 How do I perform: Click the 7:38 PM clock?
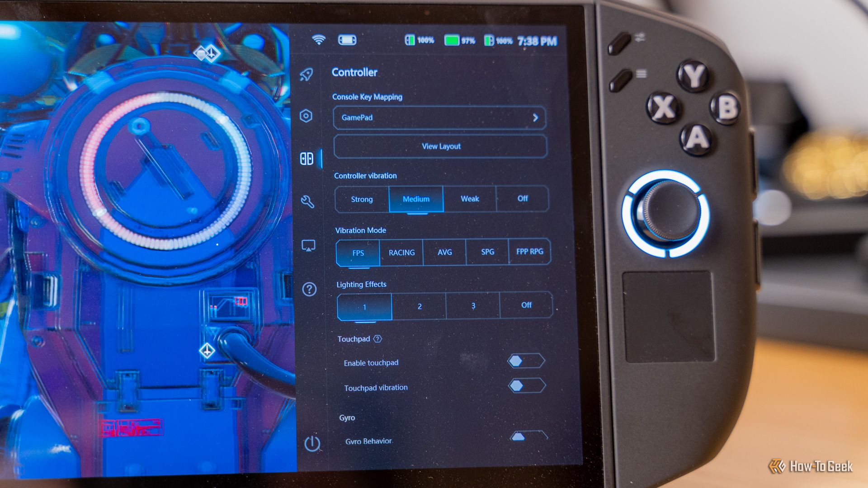click(x=537, y=42)
